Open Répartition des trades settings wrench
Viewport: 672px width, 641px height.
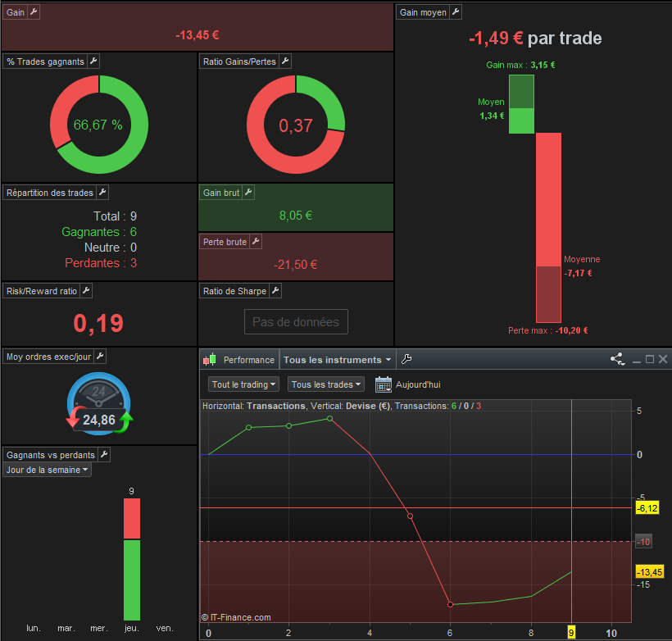point(102,193)
